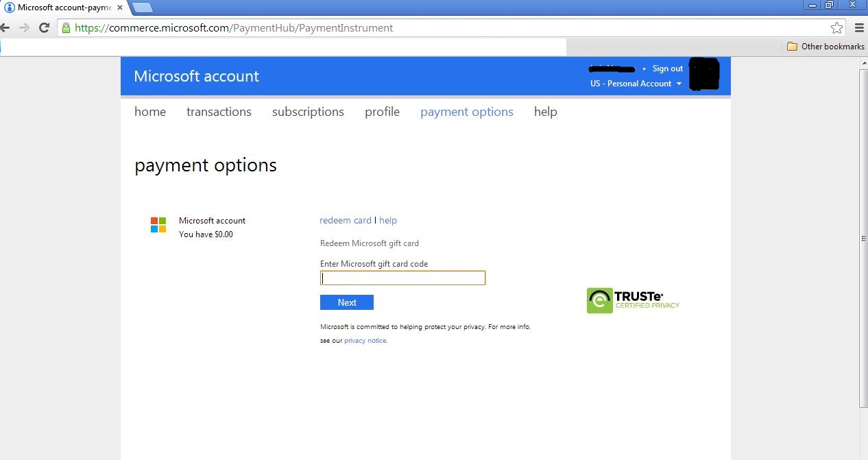Focus the gift card code input field
Screen dimensions: 868x460
pyautogui.click(x=402, y=278)
